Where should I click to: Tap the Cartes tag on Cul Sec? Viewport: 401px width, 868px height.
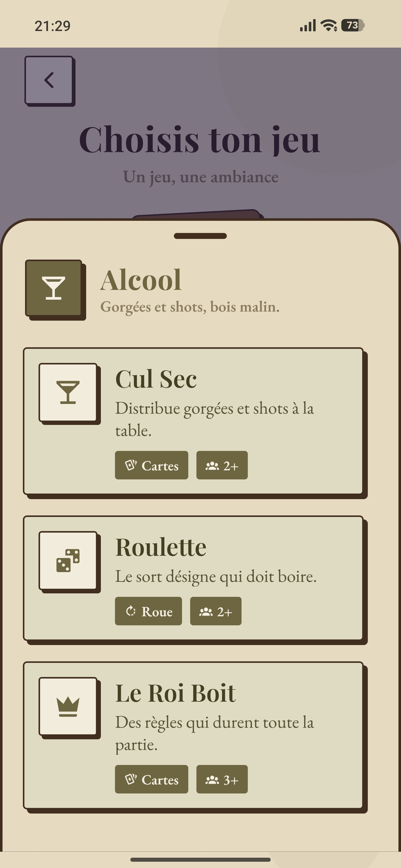click(x=151, y=465)
